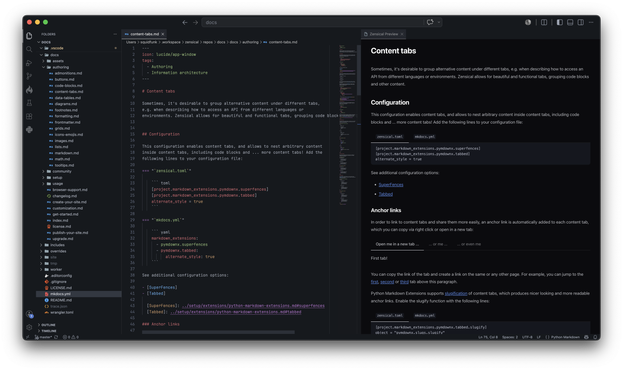The width and height of the screenshot is (623, 370).
Task: Close the Zensical Preview tab
Action: pos(402,34)
